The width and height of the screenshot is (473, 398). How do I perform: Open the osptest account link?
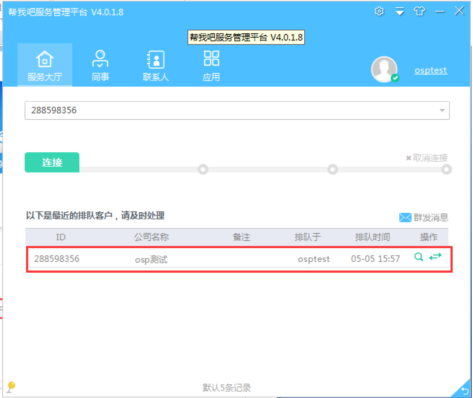click(x=431, y=70)
